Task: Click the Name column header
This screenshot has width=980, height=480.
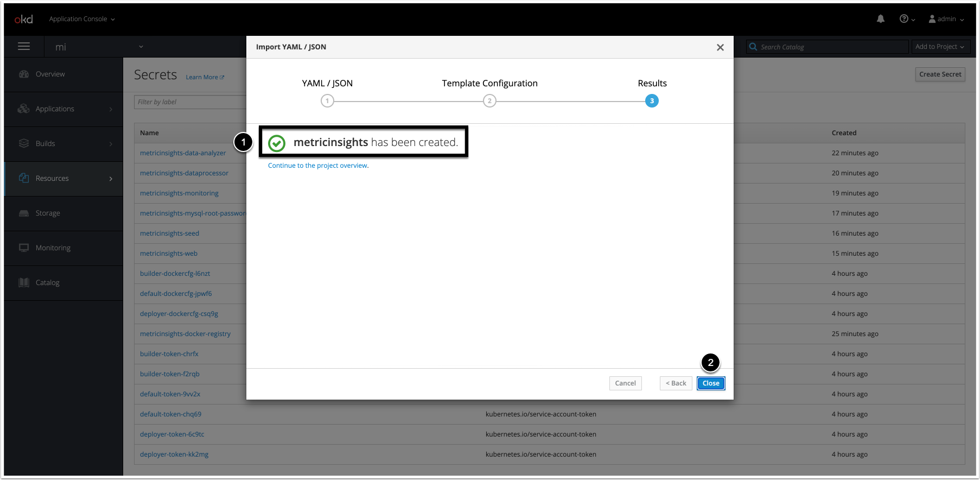Action: point(149,133)
